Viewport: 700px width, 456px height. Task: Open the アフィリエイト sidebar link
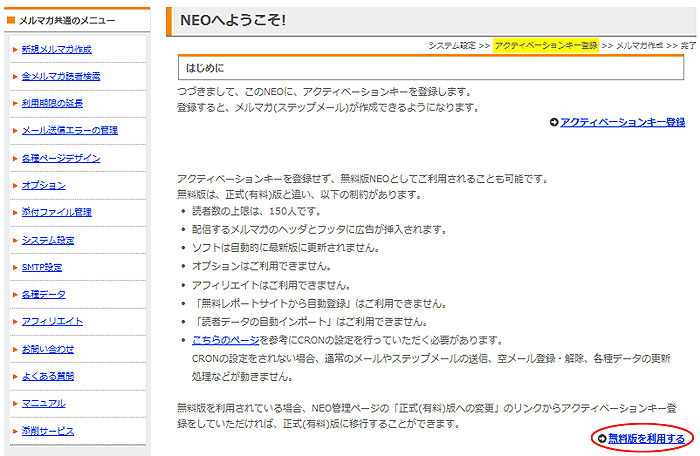[52, 321]
